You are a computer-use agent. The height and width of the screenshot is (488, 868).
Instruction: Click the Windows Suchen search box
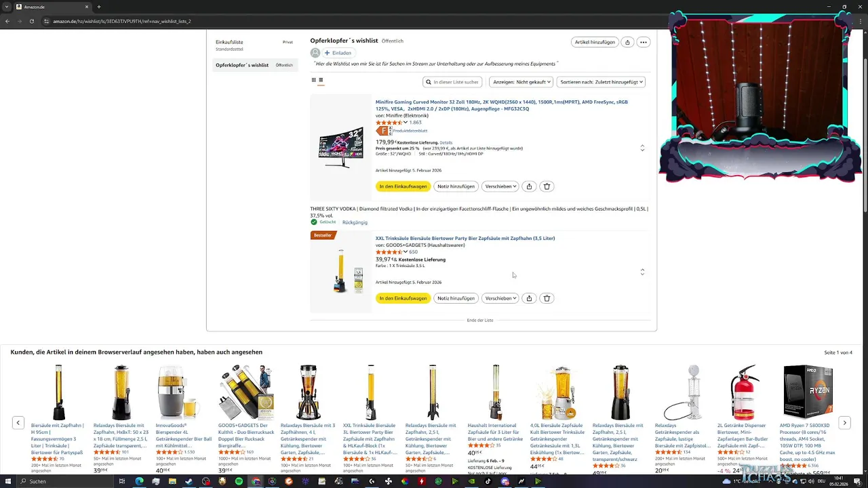[x=64, y=481]
